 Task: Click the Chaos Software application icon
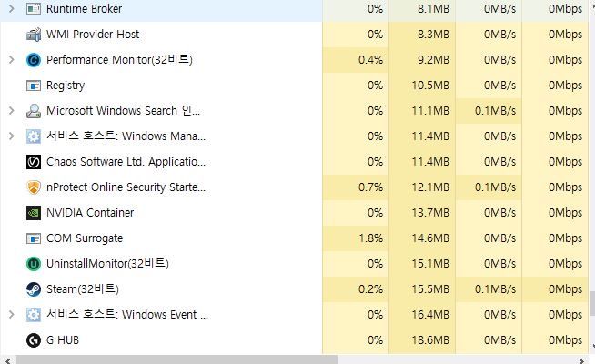click(34, 162)
